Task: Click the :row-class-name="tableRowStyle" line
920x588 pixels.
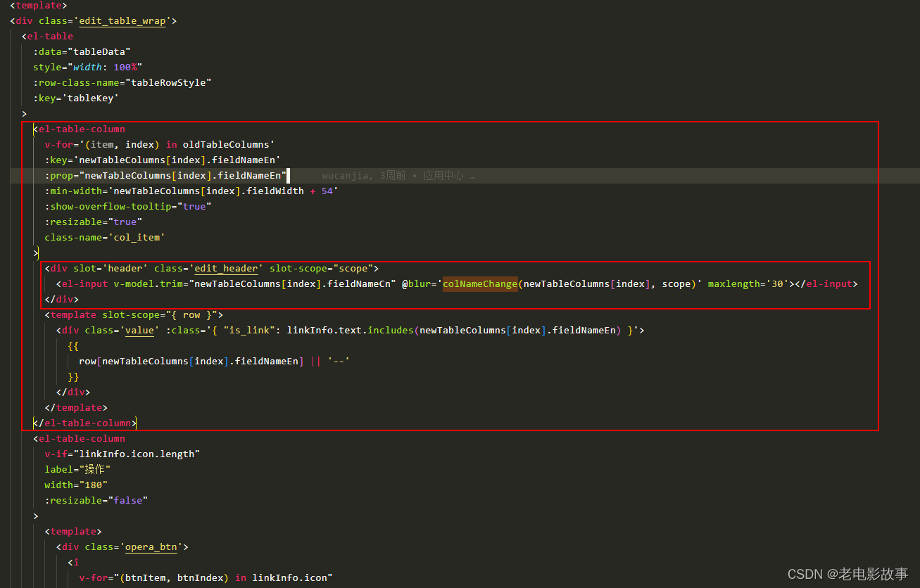Action: point(122,82)
